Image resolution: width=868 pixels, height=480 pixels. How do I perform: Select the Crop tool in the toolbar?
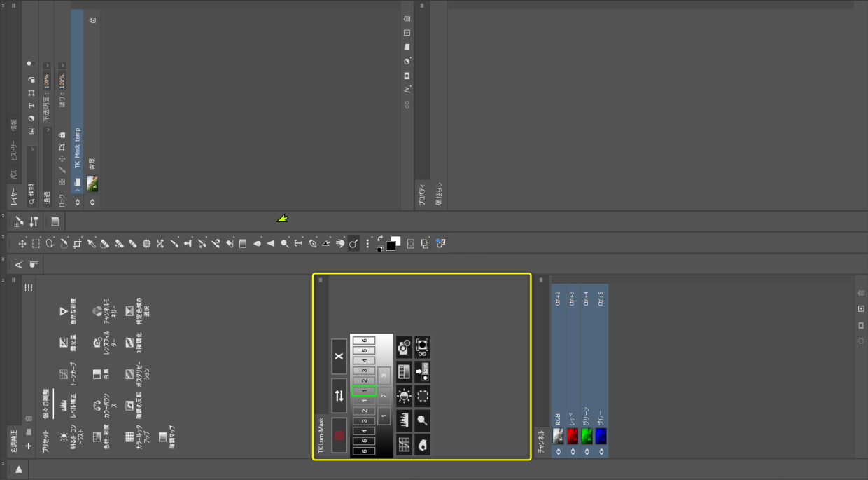78,244
